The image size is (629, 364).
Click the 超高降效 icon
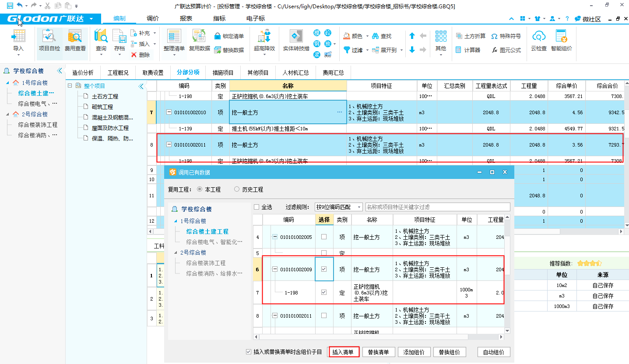point(264,37)
